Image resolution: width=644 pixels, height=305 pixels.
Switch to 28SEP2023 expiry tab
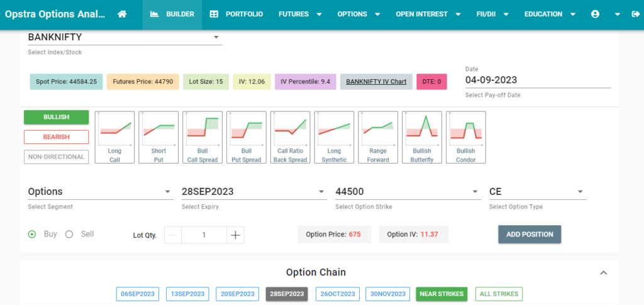coord(287,294)
